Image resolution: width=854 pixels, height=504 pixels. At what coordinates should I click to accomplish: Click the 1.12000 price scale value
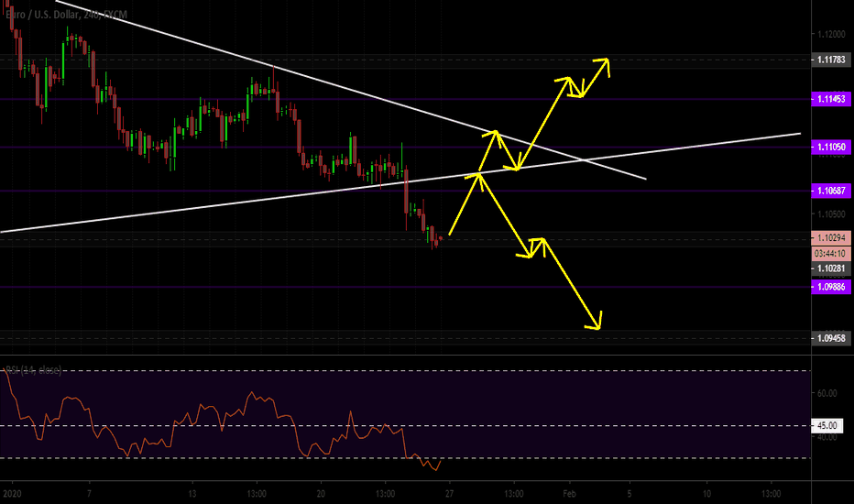[x=831, y=34]
